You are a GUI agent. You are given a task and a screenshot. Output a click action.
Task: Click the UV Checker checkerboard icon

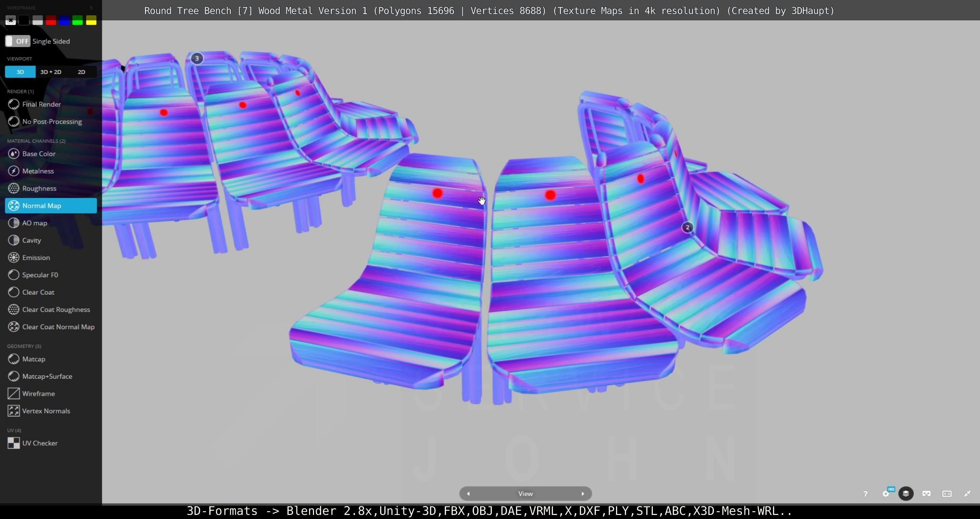tap(14, 443)
